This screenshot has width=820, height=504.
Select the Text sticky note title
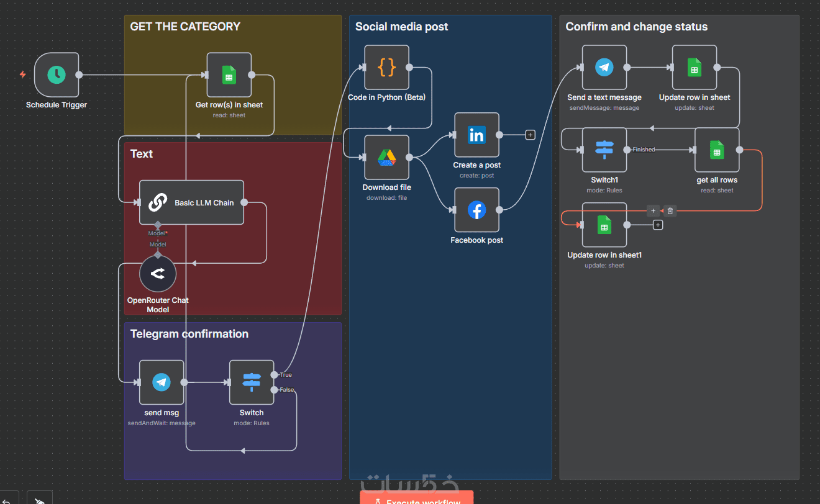point(142,154)
